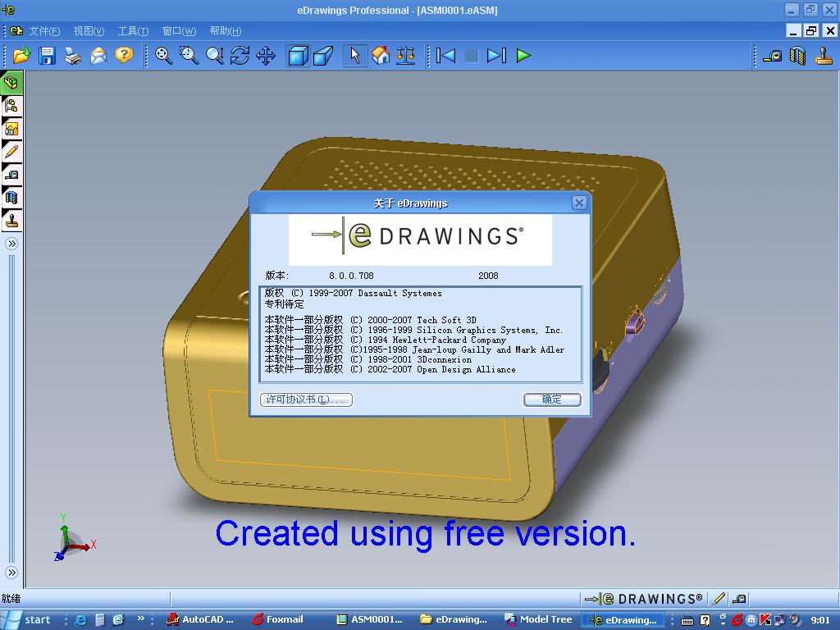This screenshot has width=840, height=630.
Task: Go to the previous animation view
Action: [x=445, y=56]
